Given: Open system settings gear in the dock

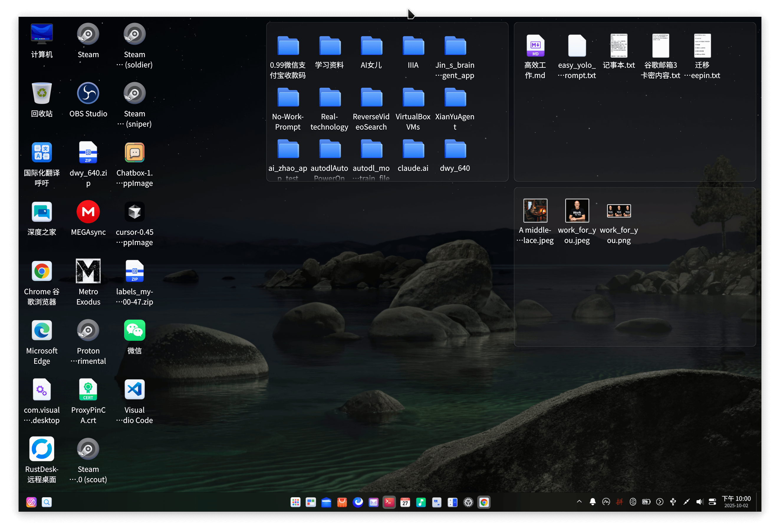Looking at the screenshot, I should click(468, 502).
